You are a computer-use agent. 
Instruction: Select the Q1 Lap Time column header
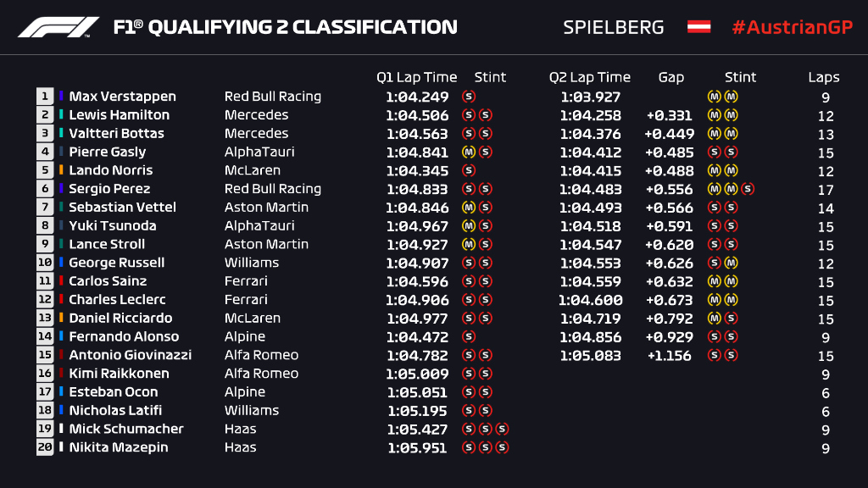[416, 77]
